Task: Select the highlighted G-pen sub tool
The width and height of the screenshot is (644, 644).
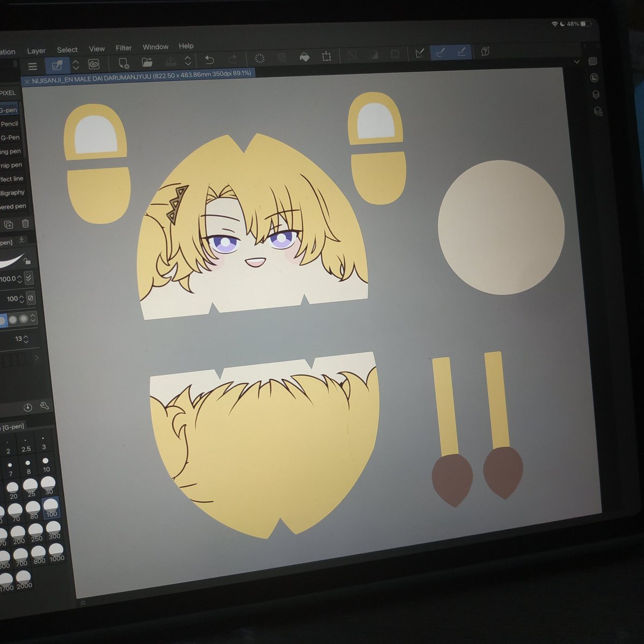Action: click(9, 110)
